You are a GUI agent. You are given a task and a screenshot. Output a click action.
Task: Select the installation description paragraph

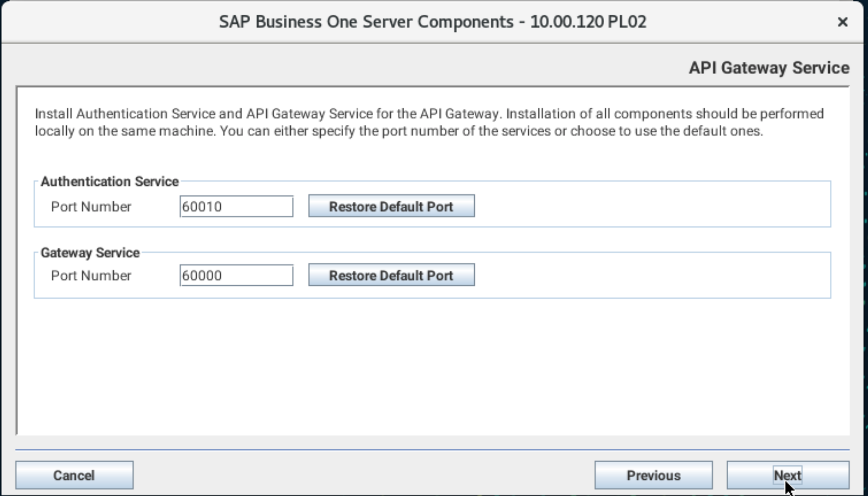point(429,122)
